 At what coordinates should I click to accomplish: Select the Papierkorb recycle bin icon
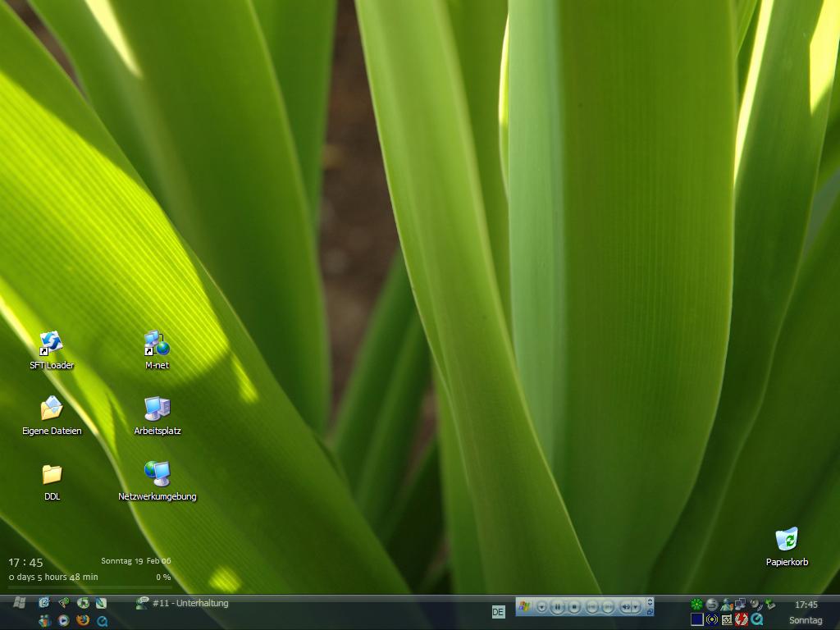(787, 547)
